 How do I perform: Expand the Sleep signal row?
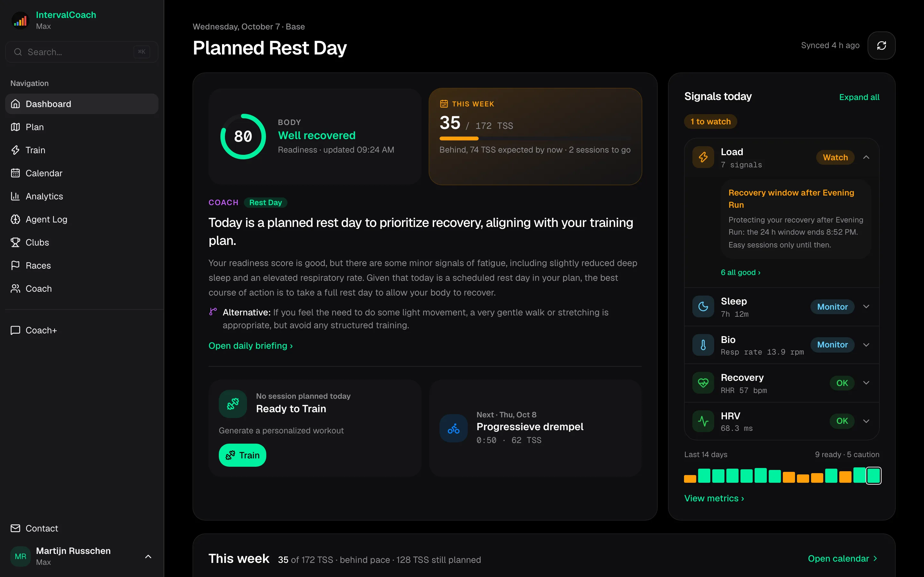(x=866, y=306)
